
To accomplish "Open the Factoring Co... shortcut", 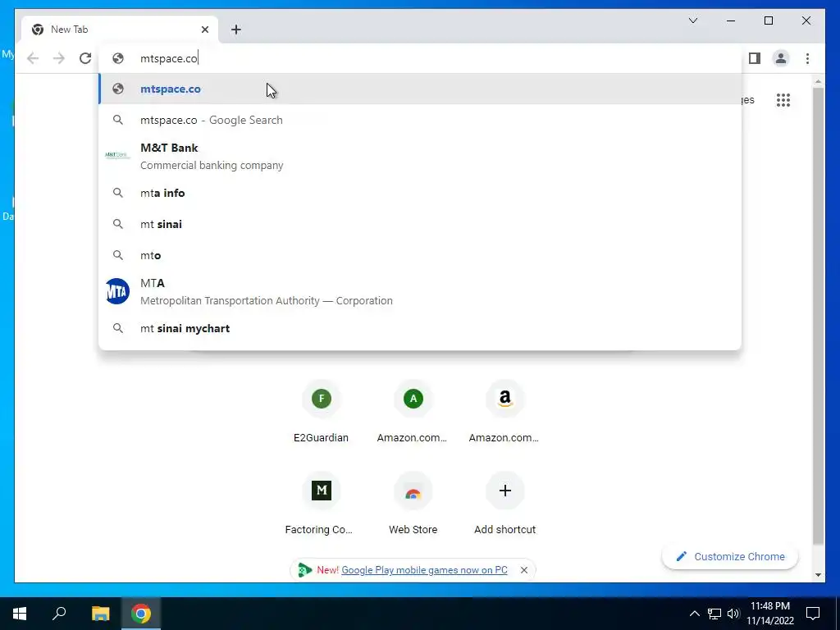I will pos(321,503).
